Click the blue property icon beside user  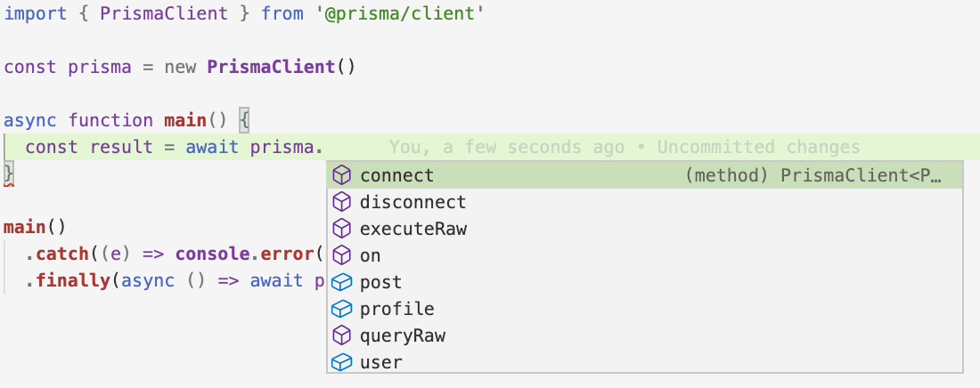click(341, 362)
